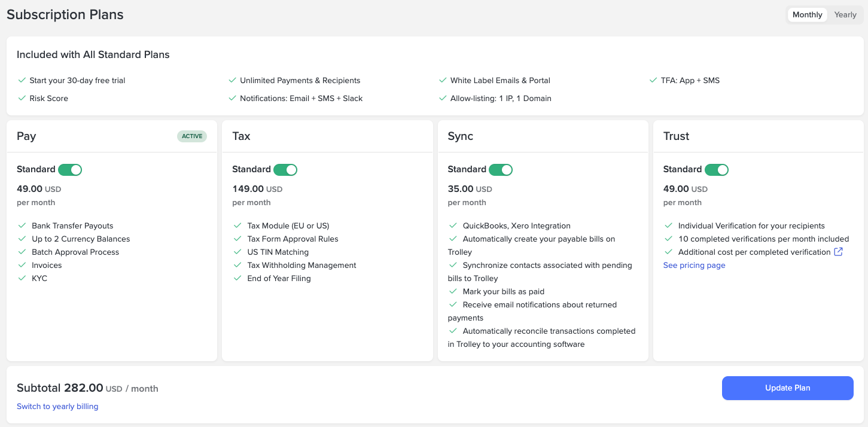Click checkmark next to Risk Score
The height and width of the screenshot is (427, 868).
coord(22,98)
